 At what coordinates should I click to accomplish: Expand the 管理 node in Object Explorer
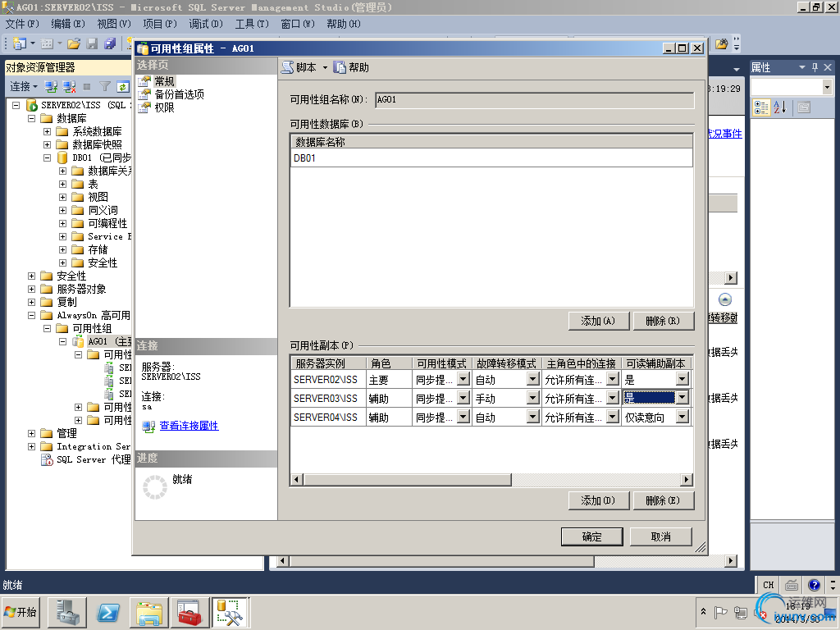[31, 432]
